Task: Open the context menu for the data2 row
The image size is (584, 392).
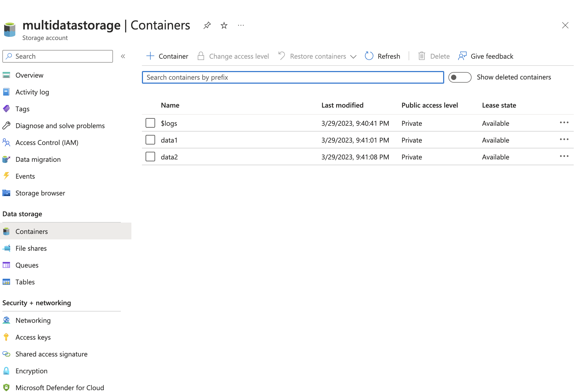Action: [x=564, y=156]
